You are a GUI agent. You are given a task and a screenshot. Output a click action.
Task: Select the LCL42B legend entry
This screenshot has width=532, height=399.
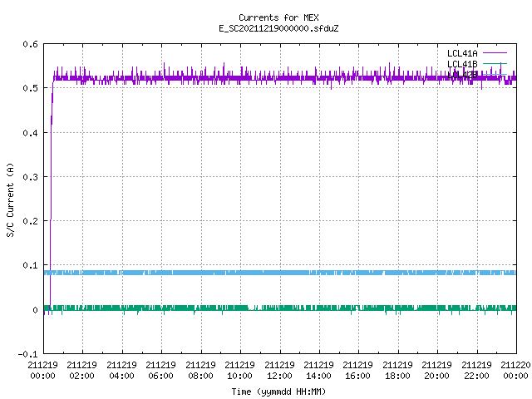pos(462,75)
